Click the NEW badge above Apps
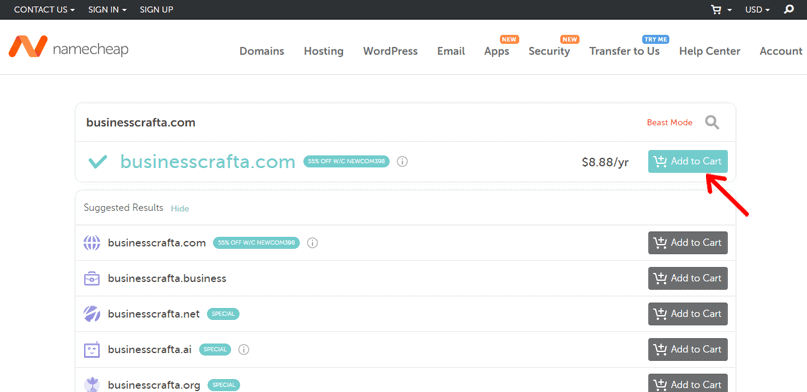Screen dimensions: 807x392 tap(509, 39)
